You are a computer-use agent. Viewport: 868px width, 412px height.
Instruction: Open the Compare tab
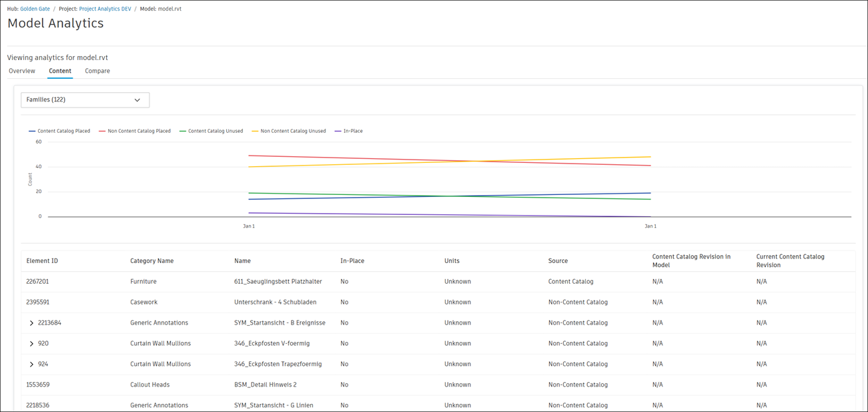pyautogui.click(x=97, y=71)
